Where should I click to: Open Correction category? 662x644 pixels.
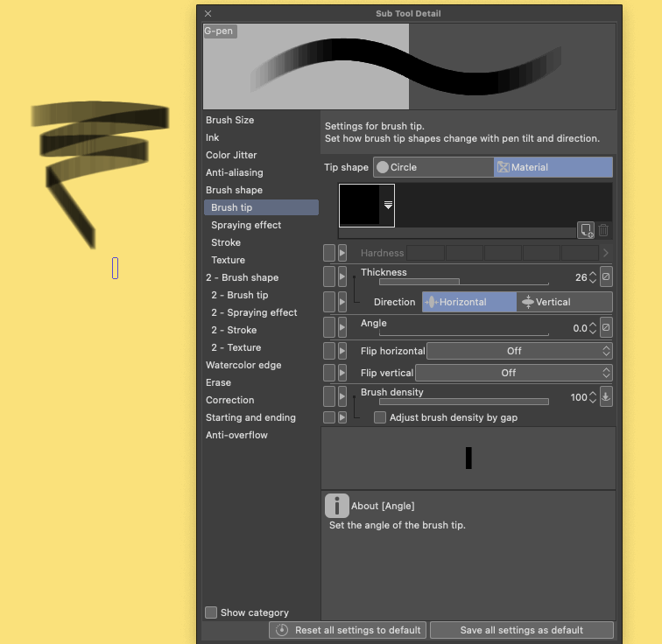pos(229,400)
